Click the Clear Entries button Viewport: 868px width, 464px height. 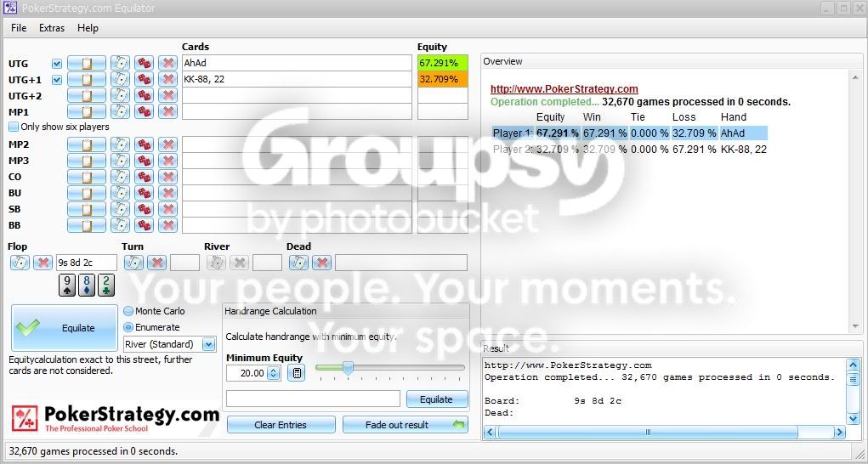[x=281, y=425]
